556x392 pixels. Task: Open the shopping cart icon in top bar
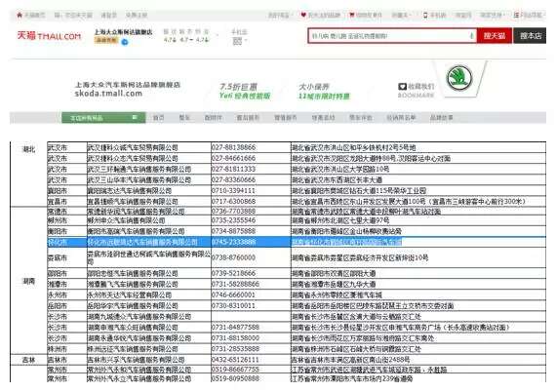352,15
